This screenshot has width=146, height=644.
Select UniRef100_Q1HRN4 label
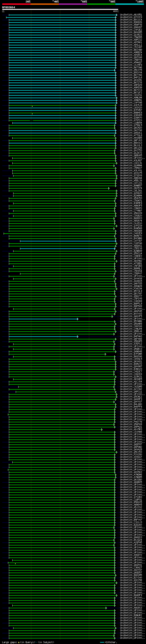click(131, 165)
